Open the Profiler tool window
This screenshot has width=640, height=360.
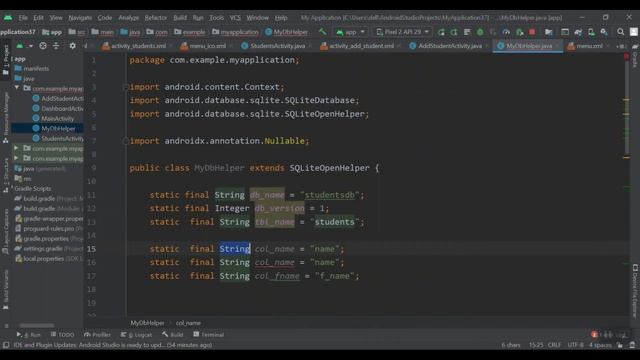(x=97, y=335)
